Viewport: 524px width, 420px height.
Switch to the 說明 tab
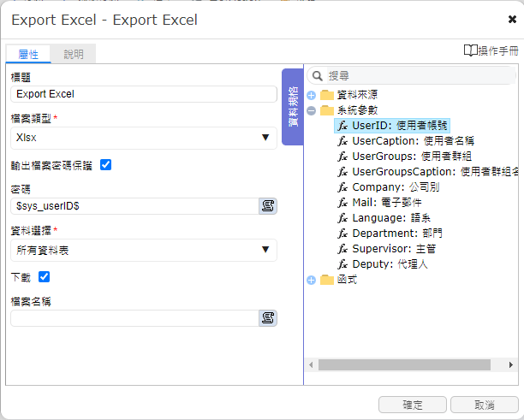74,54
